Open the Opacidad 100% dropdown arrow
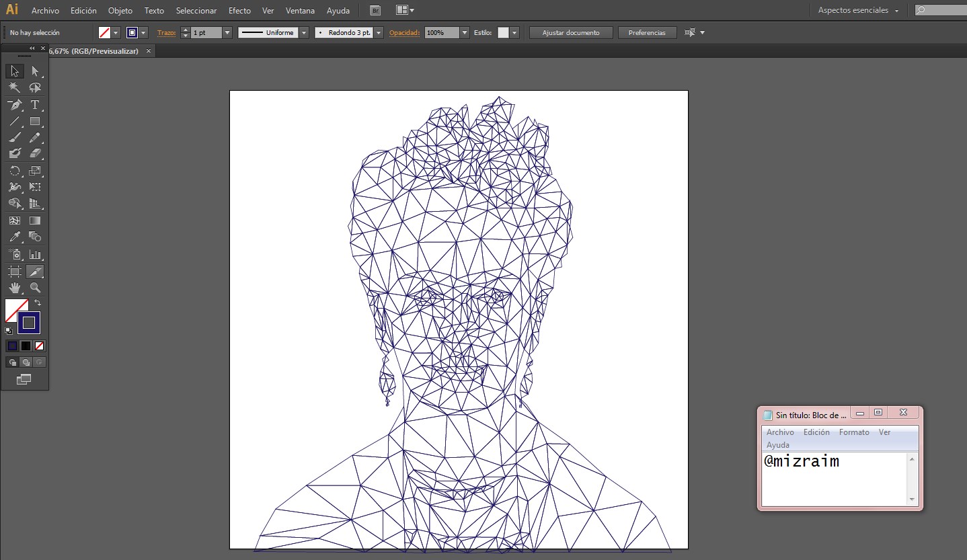The width and height of the screenshot is (967, 560). pos(465,32)
